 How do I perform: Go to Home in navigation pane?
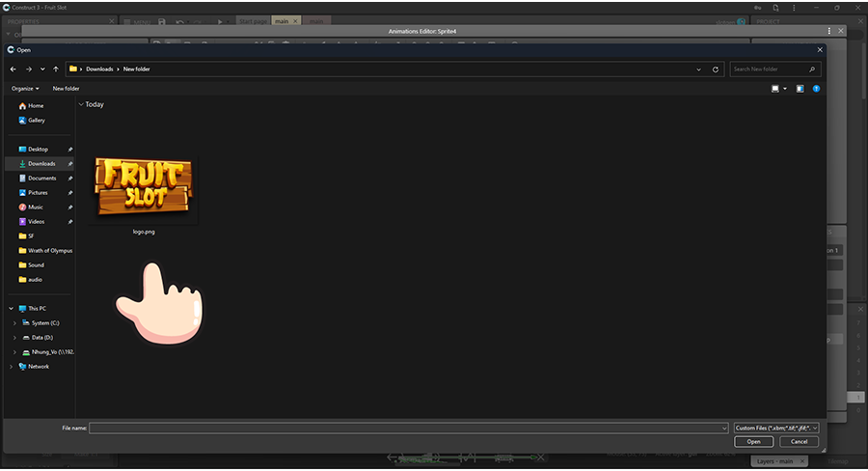pos(35,106)
